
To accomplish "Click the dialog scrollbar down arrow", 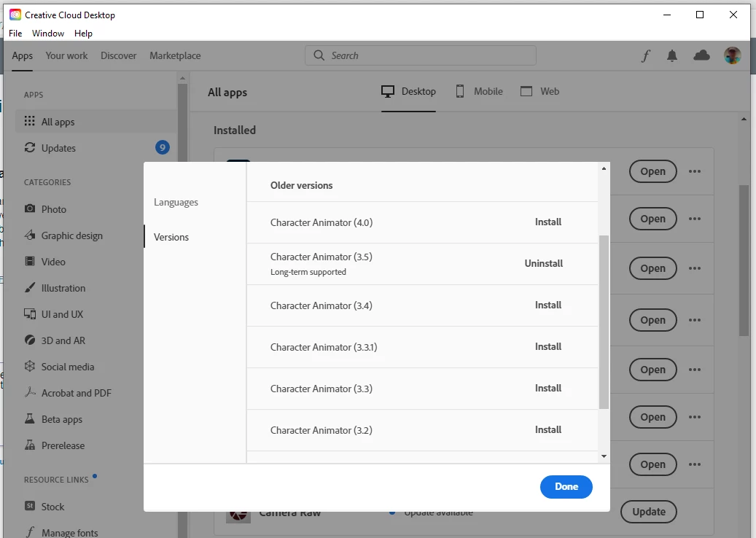I will (604, 456).
